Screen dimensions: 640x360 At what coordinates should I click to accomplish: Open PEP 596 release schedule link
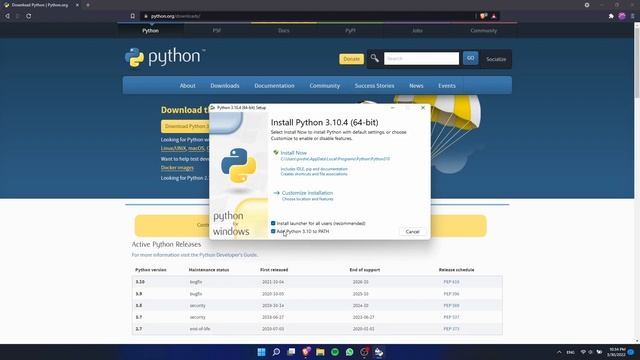(451, 294)
